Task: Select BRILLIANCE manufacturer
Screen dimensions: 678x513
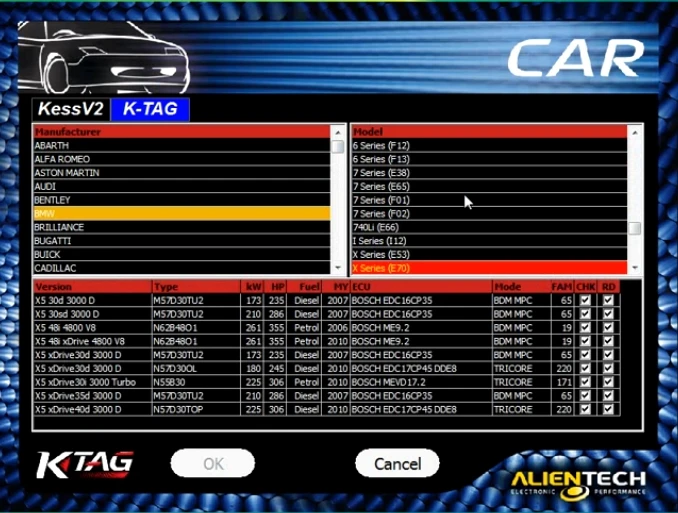Action: (x=182, y=227)
